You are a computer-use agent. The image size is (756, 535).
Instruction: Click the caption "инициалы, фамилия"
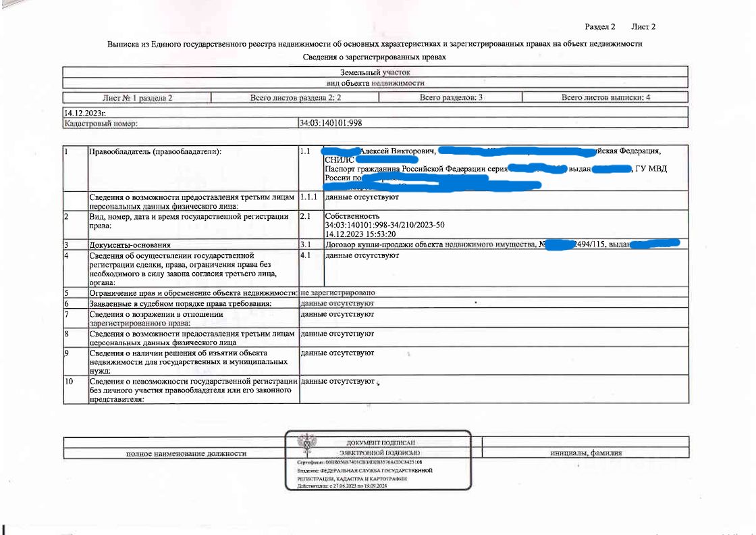click(586, 453)
